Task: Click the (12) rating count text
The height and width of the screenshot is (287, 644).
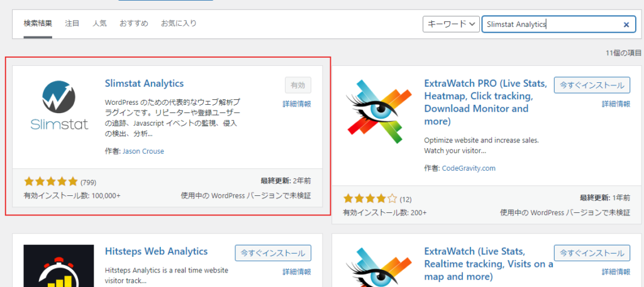Action: click(406, 199)
